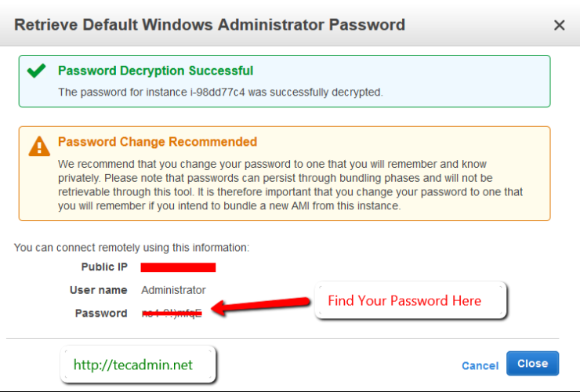Click the Cancel link
This screenshot has height=392, width=580.
(480, 365)
